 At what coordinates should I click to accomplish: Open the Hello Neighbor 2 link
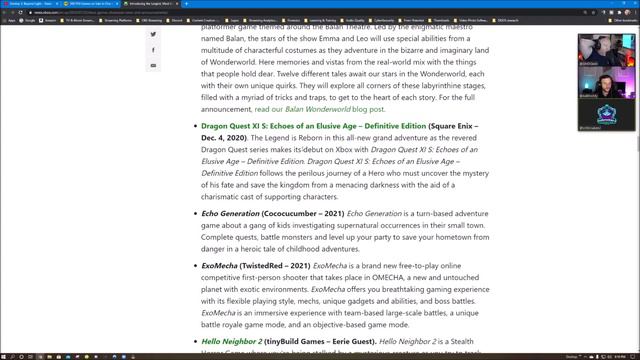point(232,342)
